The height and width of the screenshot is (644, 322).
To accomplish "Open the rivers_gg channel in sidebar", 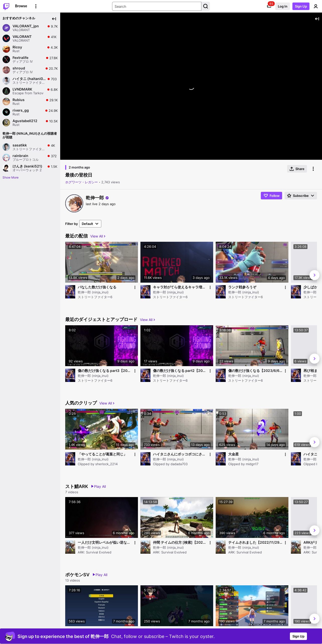I will pyautogui.click(x=30, y=112).
